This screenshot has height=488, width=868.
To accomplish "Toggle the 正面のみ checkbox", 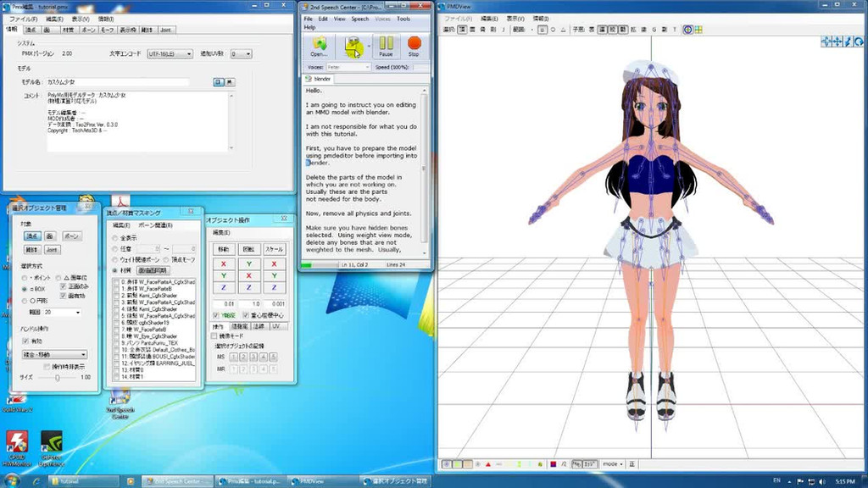I will pyautogui.click(x=63, y=286).
